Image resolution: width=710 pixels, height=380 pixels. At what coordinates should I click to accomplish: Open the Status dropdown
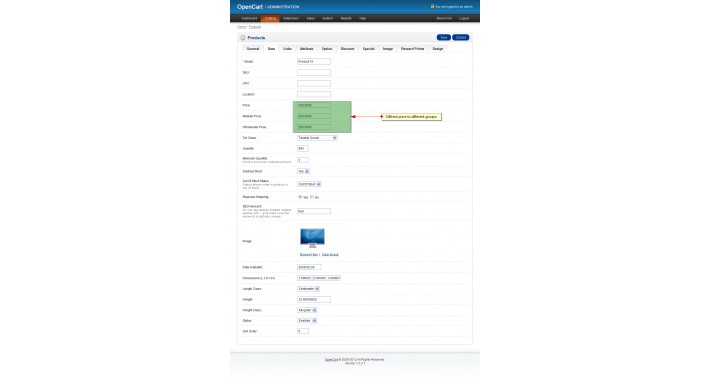click(307, 321)
